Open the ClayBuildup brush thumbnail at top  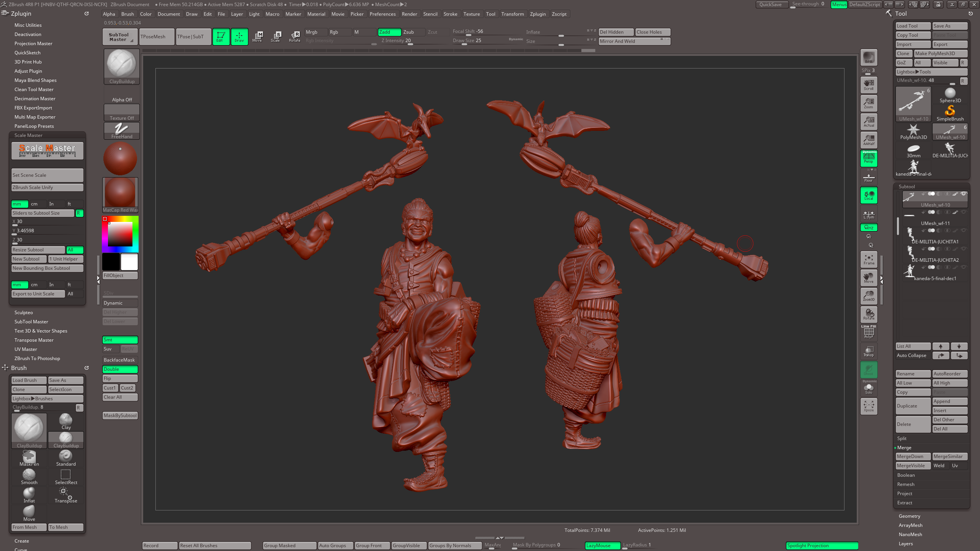(x=122, y=67)
